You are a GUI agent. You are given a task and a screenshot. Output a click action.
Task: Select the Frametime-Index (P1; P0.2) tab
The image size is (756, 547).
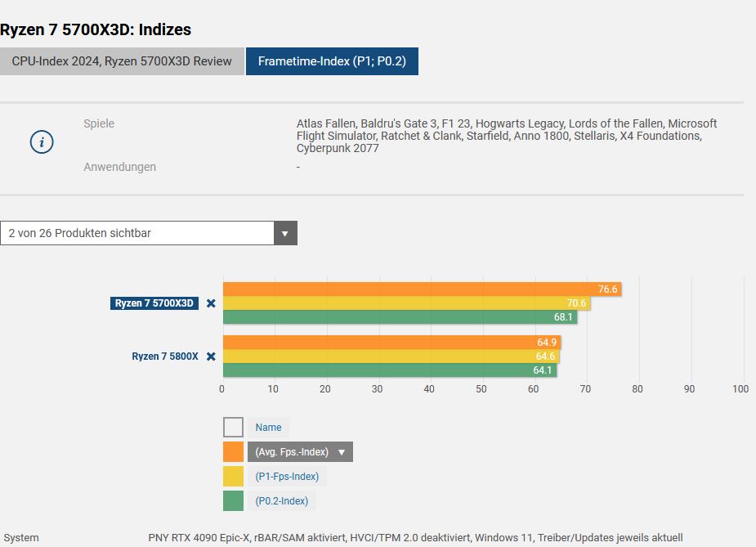tap(332, 61)
